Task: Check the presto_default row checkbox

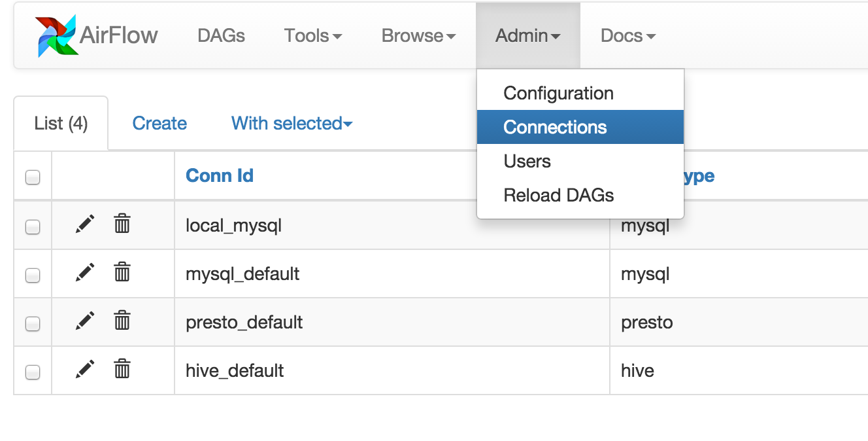Action: [33, 324]
